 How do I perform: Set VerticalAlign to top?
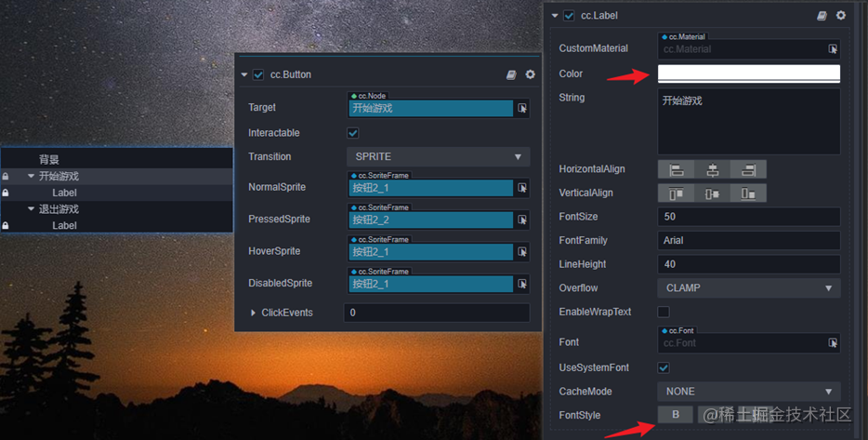(676, 193)
